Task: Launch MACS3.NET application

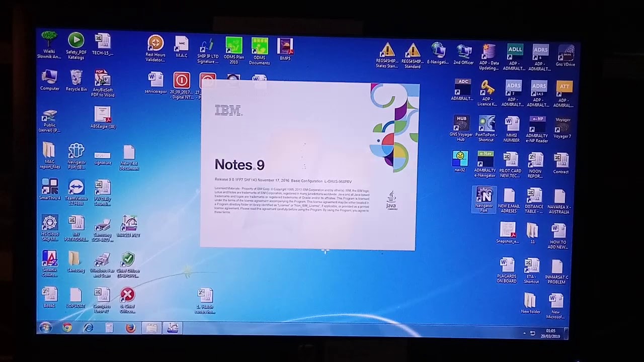Action: pyautogui.click(x=129, y=227)
